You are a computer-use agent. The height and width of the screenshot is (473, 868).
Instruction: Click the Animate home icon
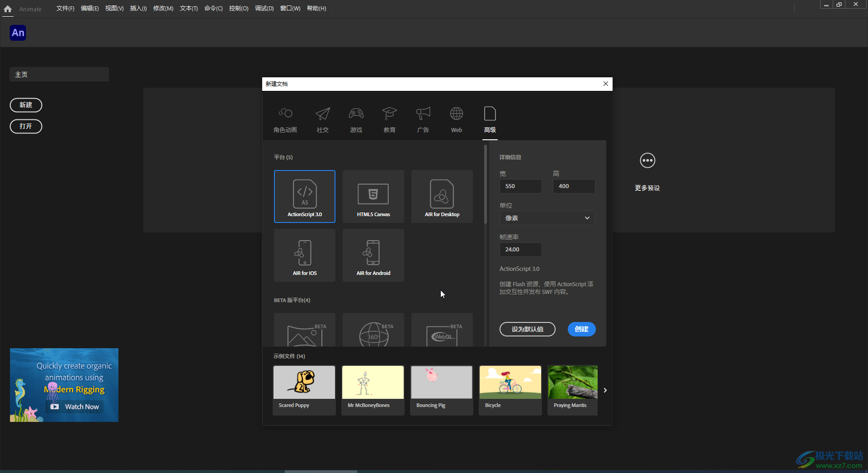[8, 9]
